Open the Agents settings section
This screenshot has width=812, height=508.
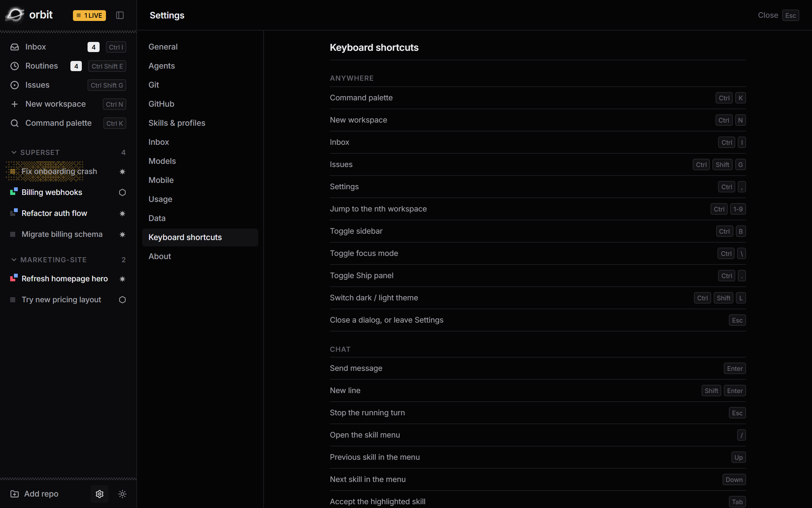(200, 66)
